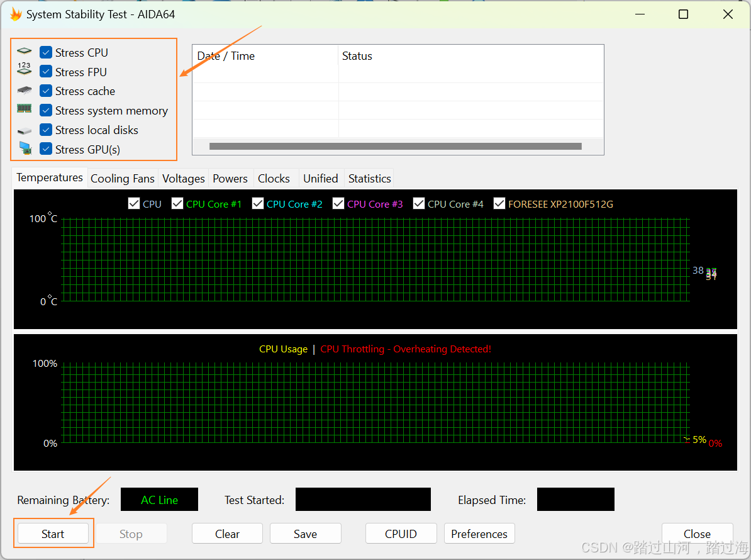Click the log list horizontal scrollbar
The height and width of the screenshot is (560, 751).
tap(396, 147)
